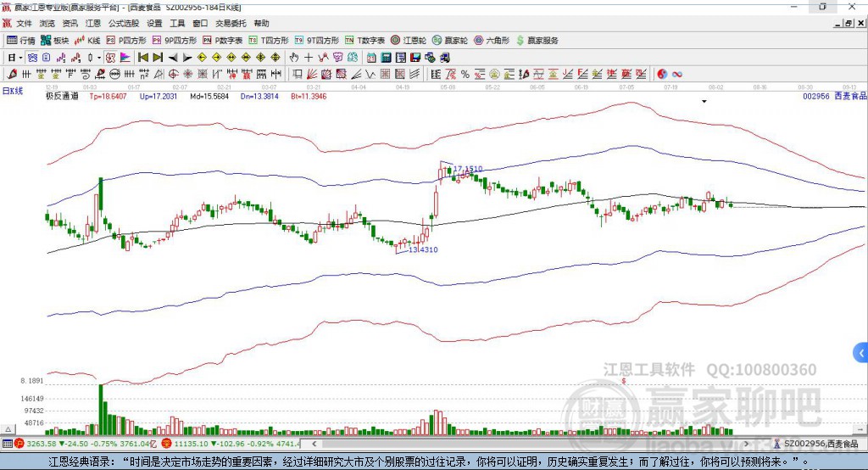
Task: Expand the candlestick style dropdown arrow
Action: pos(99,58)
